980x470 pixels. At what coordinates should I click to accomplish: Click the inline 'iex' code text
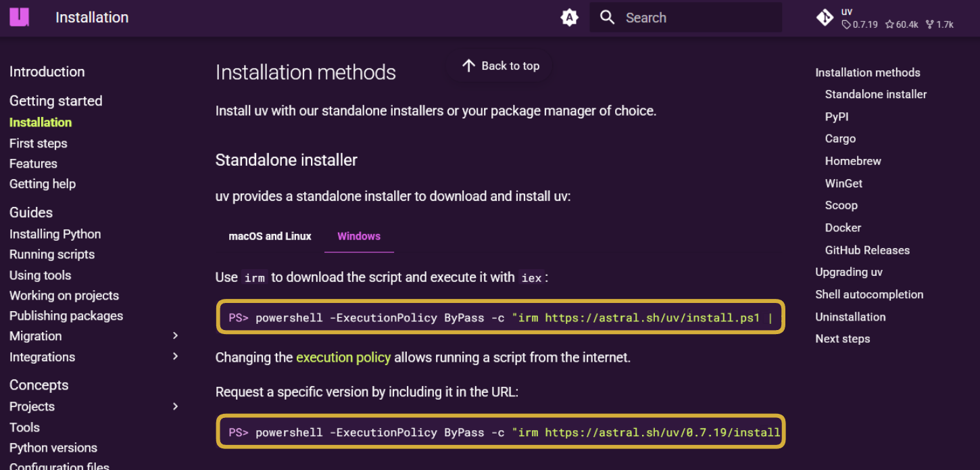tap(531, 278)
